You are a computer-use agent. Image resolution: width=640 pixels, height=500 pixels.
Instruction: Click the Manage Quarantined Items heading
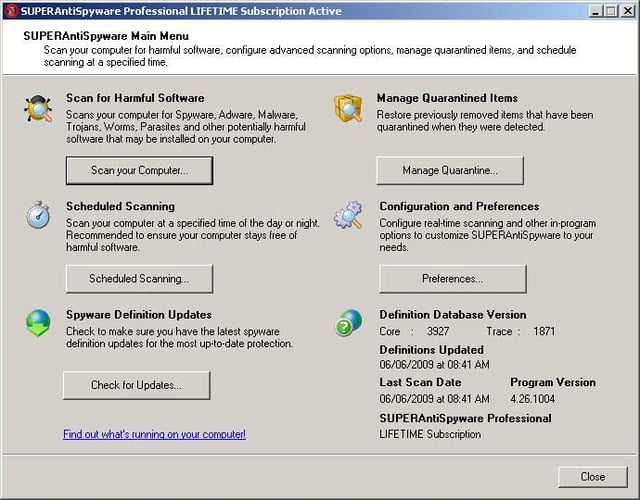pyautogui.click(x=447, y=98)
